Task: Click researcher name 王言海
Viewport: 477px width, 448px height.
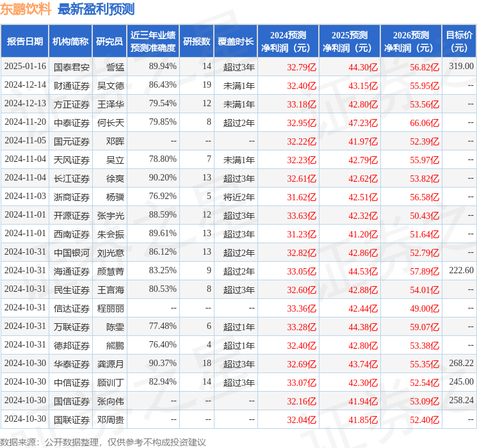Action: (111, 290)
